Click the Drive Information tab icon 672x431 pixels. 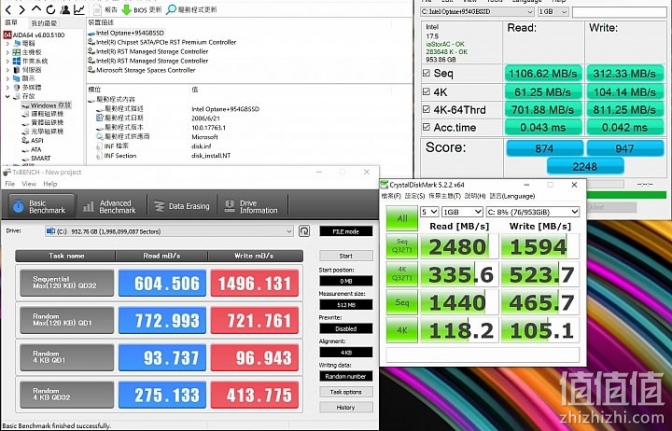coord(230,207)
